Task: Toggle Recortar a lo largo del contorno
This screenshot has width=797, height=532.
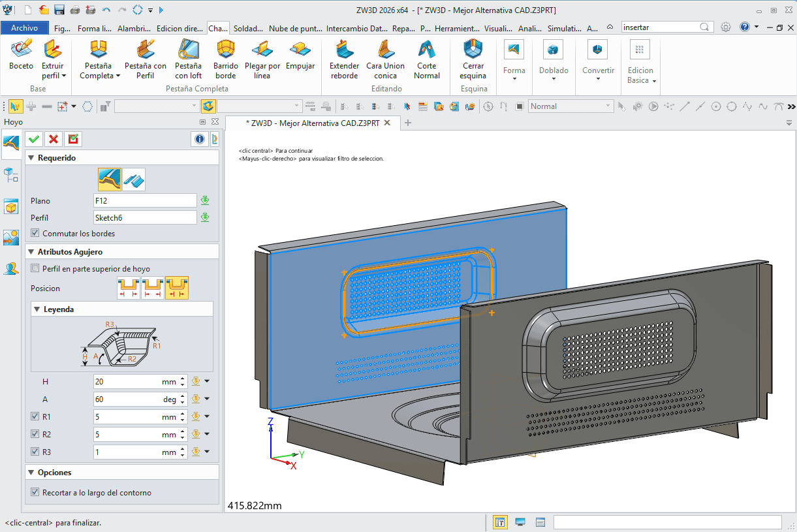Action: pos(35,492)
